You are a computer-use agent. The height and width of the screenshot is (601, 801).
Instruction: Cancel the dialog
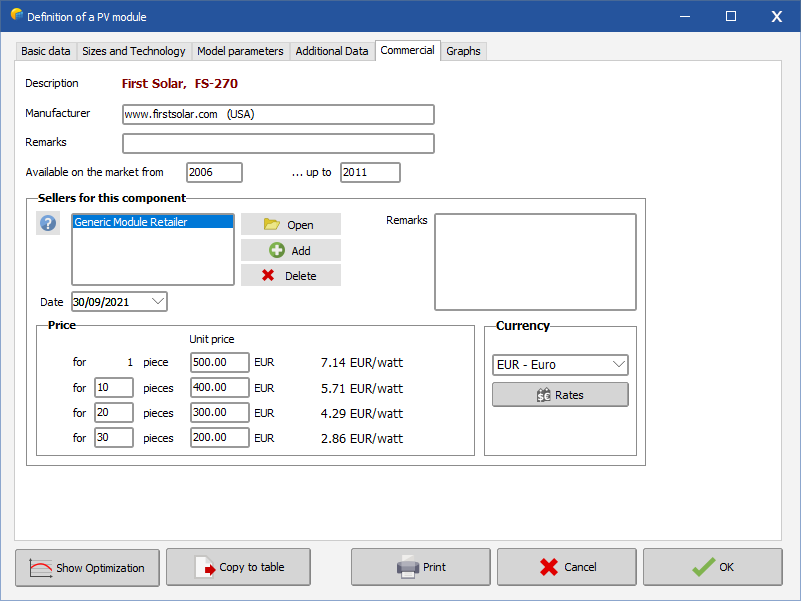pyautogui.click(x=567, y=567)
